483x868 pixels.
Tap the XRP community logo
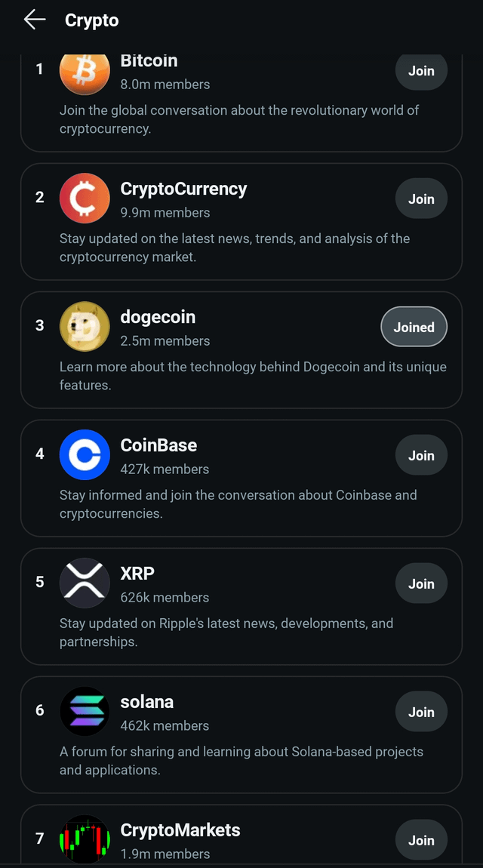[85, 583]
